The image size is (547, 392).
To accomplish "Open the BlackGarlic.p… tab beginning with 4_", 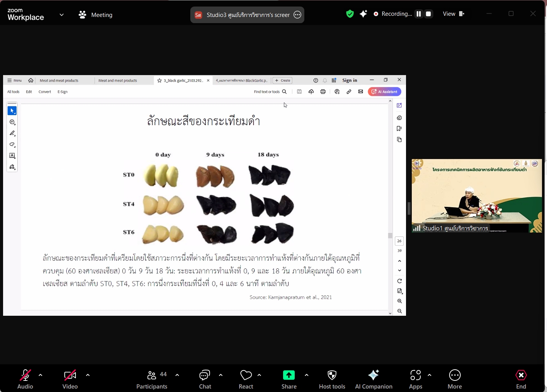I will [x=242, y=80].
